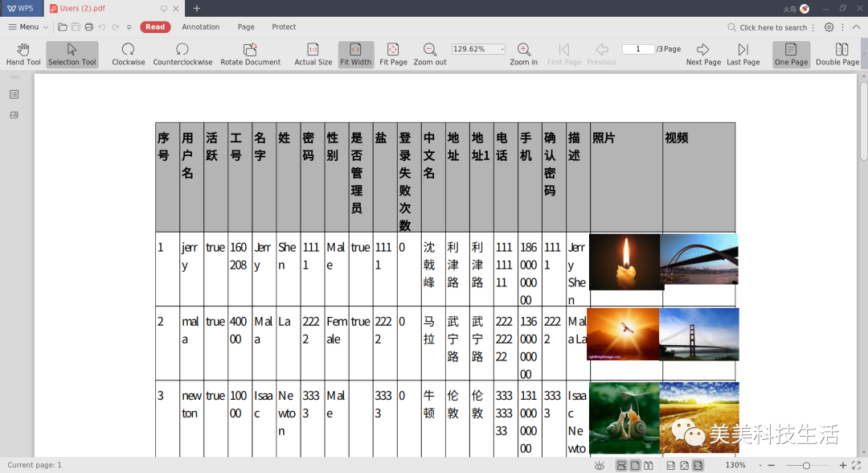This screenshot has height=473, width=868.
Task: Click the tab display mode icon
Action: (x=163, y=8)
